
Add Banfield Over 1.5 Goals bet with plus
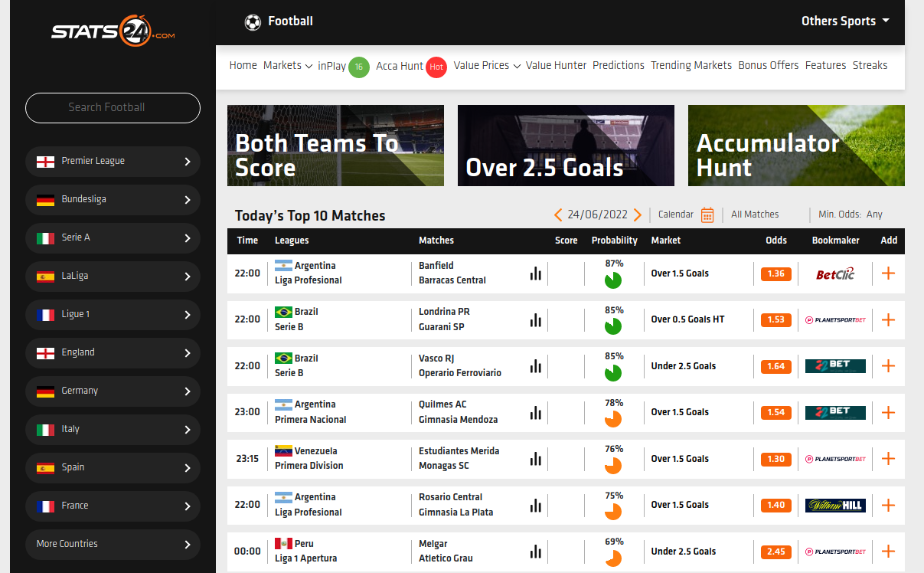(x=888, y=273)
